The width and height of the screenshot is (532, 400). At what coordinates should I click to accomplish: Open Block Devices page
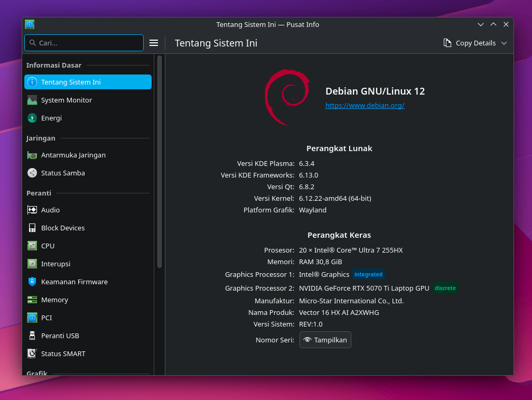coord(88,228)
